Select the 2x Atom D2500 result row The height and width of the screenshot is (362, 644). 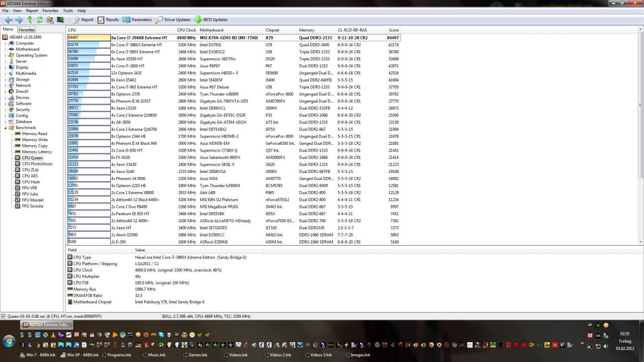(x=234, y=235)
